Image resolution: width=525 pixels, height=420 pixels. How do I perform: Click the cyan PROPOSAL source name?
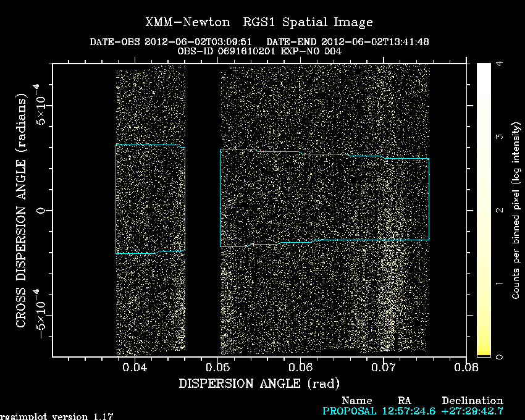point(349,411)
